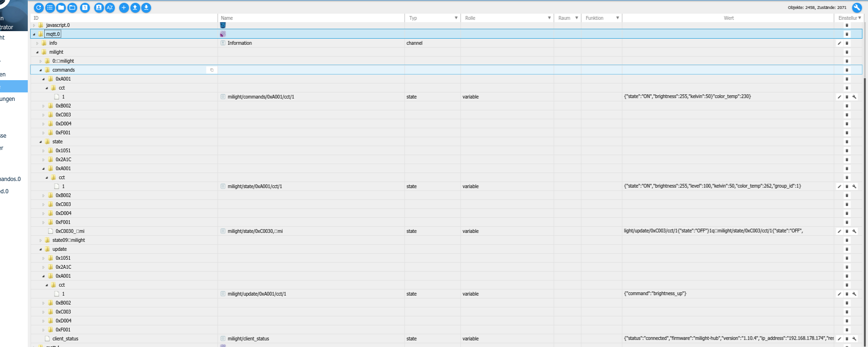Delete the 0xC0030 state object
This screenshot has width=868, height=347.
(x=847, y=231)
